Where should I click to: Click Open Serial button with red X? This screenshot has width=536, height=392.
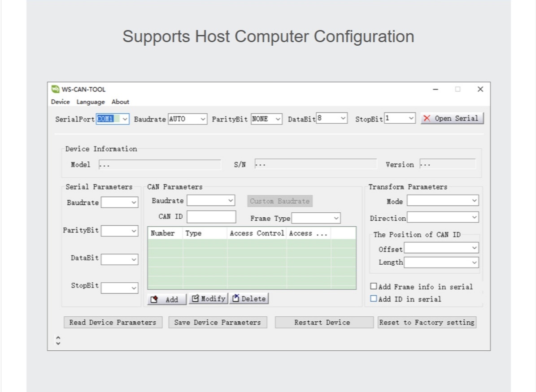point(452,118)
